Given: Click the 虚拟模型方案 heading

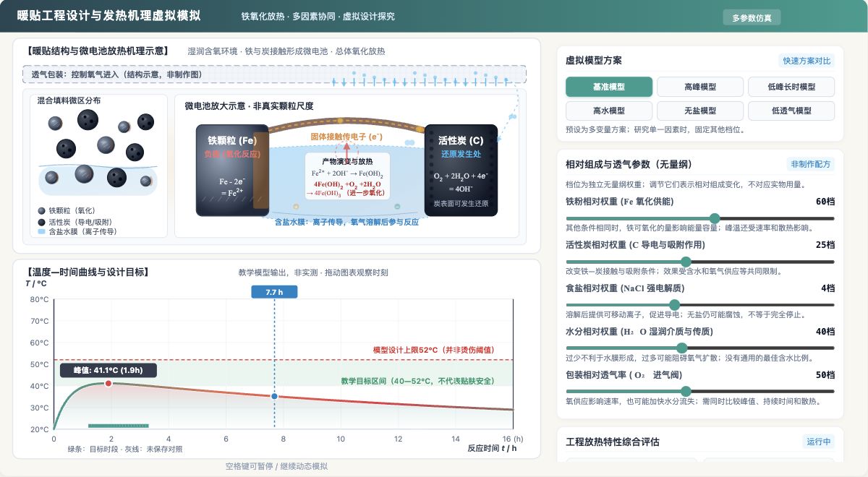Looking at the screenshot, I should [x=594, y=61].
